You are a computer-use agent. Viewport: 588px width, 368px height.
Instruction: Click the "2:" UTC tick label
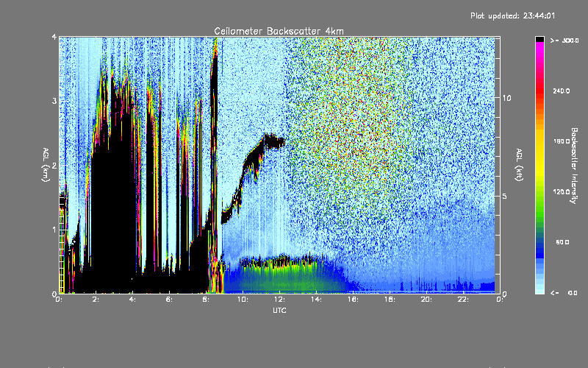96,300
